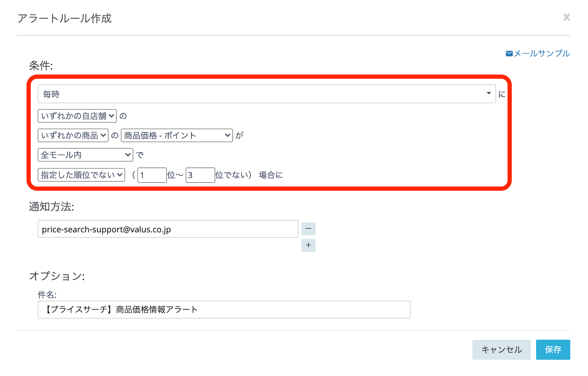588x376 pixels.
Task: Add another email with the plus button
Action: click(308, 245)
